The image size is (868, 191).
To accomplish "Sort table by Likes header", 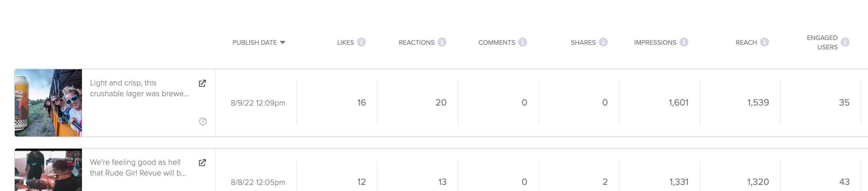I will point(345,42).
